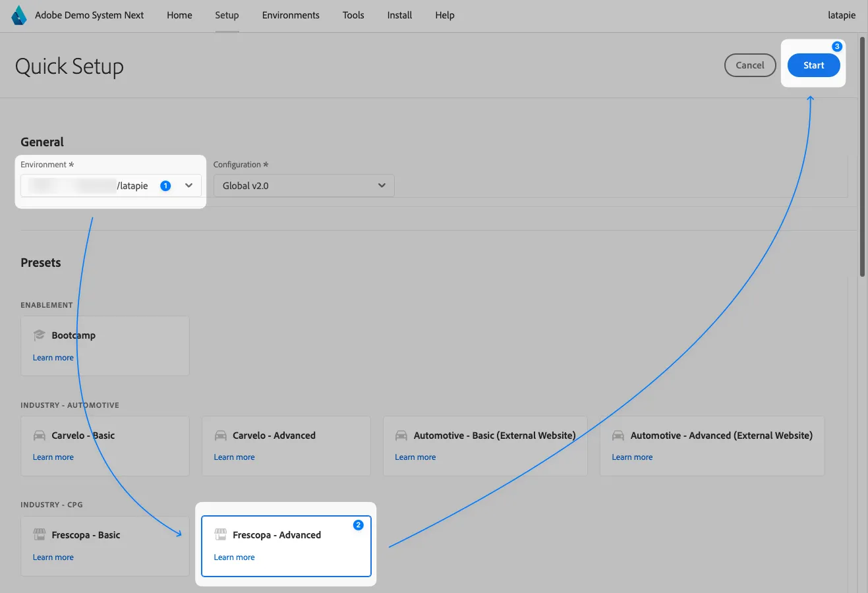Click the page vertical scrollbar
Viewport: 868px width, 593px height.
point(862,158)
